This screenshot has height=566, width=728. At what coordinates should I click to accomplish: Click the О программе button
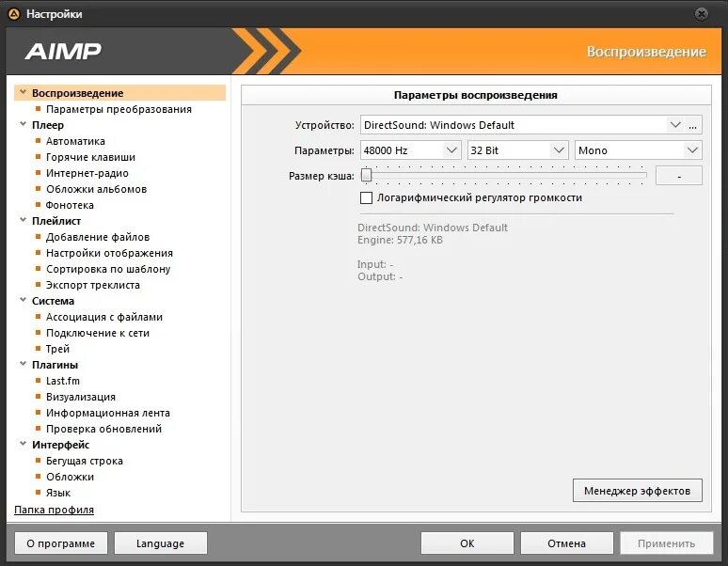click(61, 543)
